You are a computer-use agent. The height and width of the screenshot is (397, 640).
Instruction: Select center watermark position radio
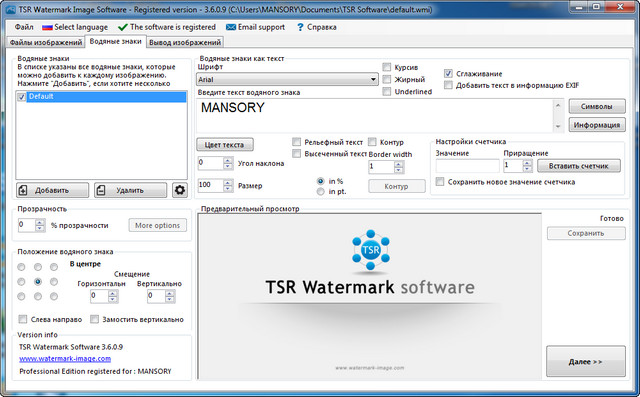(x=38, y=282)
